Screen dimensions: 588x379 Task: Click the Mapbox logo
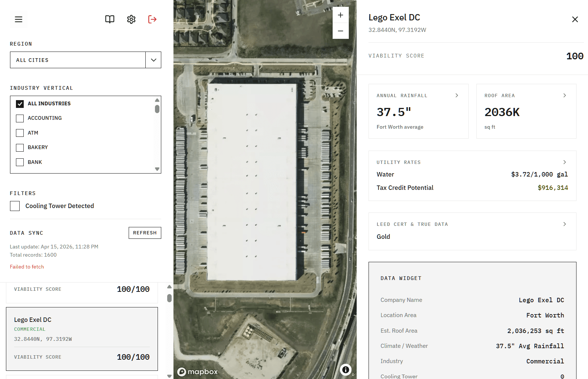(198, 372)
